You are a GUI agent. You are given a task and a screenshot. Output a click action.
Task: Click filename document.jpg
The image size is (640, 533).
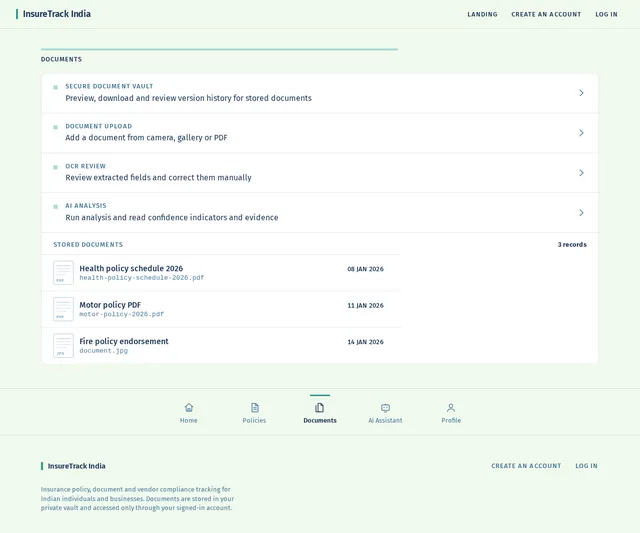click(x=103, y=351)
